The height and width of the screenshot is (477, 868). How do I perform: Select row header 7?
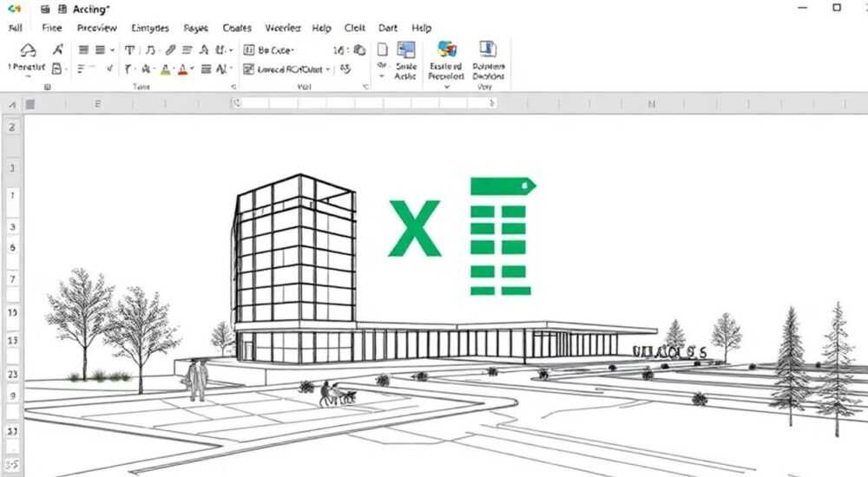[12, 279]
